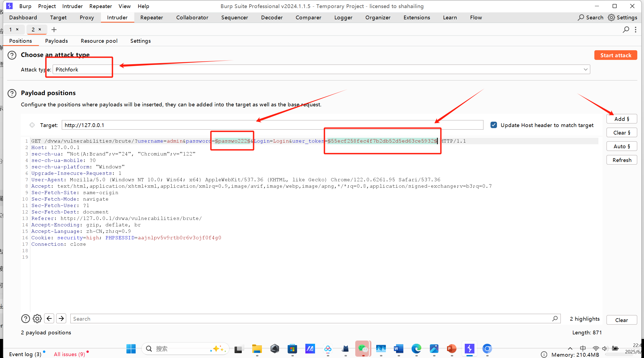The image size is (644, 358).
Task: Close Intruder tab 1
Action: [x=17, y=29]
